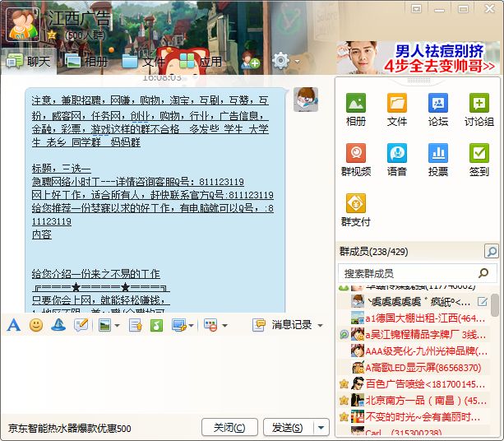Click the message blocking icon
The image size is (504, 441).
click(x=210, y=325)
